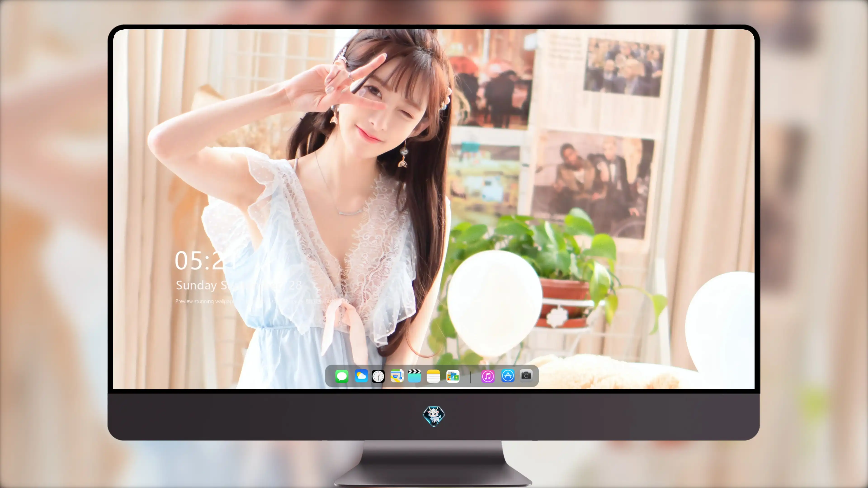Launch the Maps app from the dock

pos(397,376)
